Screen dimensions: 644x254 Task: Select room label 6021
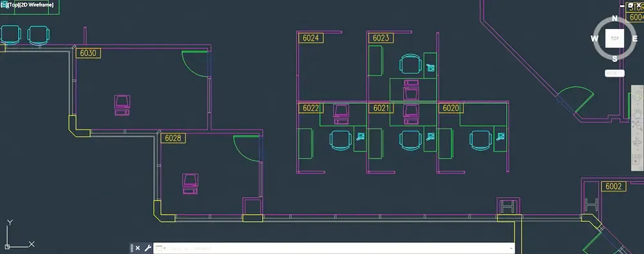tap(381, 108)
